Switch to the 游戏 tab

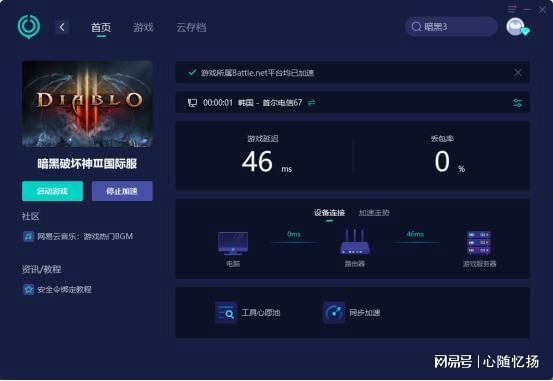point(143,28)
